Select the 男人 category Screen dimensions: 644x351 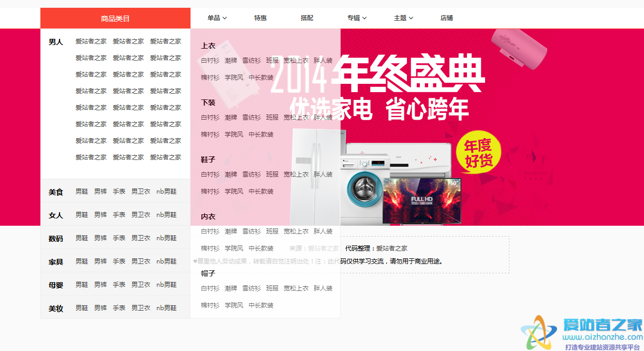click(56, 42)
